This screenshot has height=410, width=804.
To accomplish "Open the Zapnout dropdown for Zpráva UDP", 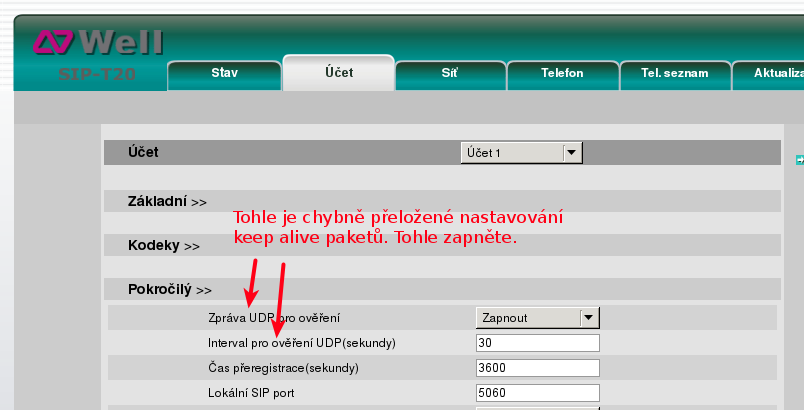I will (537, 318).
